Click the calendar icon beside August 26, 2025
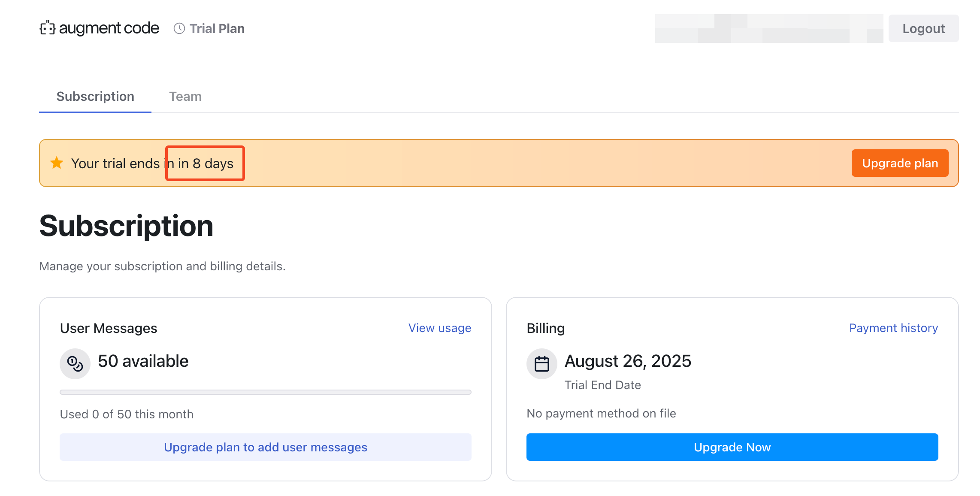The image size is (980, 496). [x=542, y=363]
